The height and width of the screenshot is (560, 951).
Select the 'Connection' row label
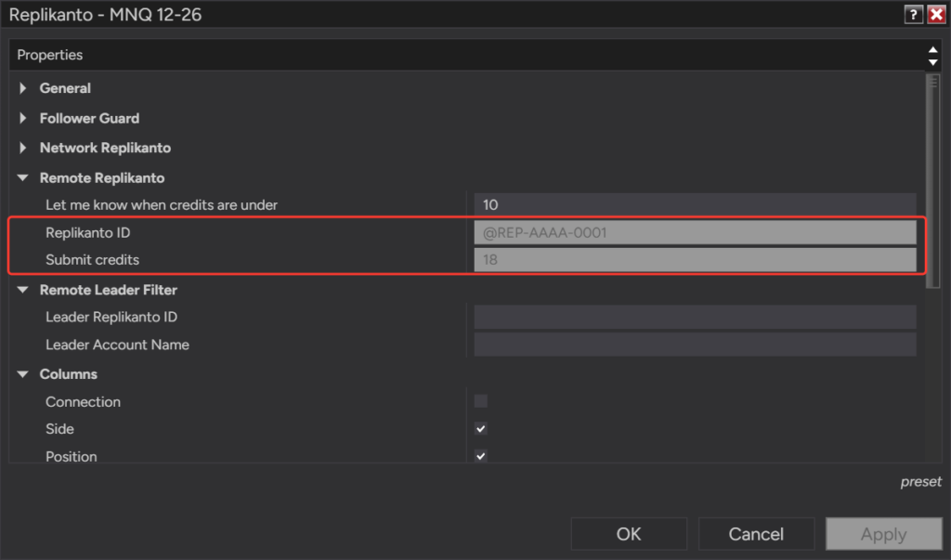tap(83, 401)
